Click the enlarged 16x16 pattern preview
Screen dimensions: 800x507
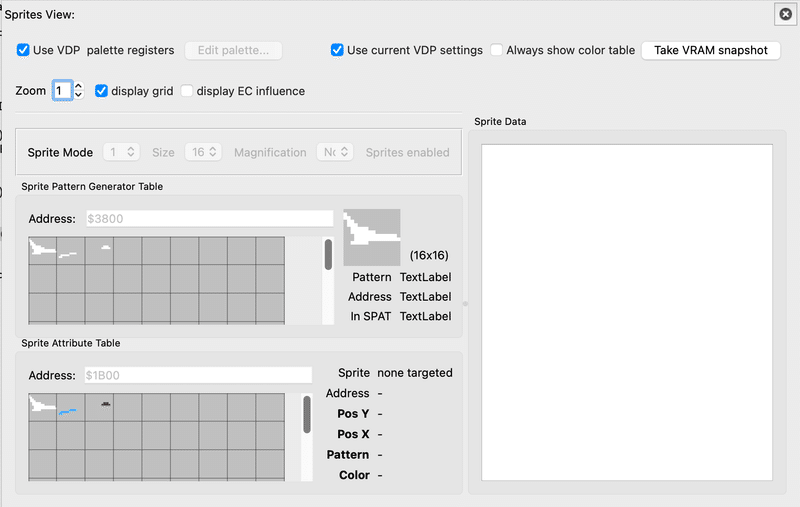coord(371,237)
